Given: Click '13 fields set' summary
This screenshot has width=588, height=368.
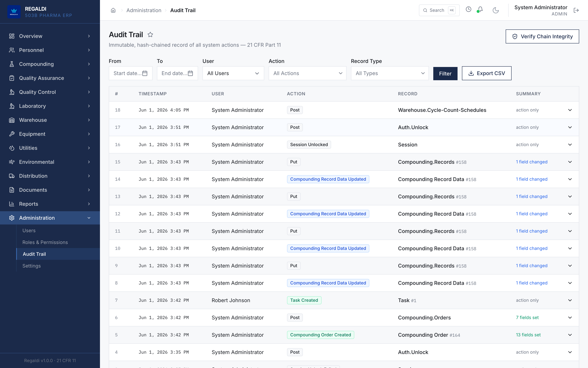Looking at the screenshot, I should pyautogui.click(x=528, y=335).
